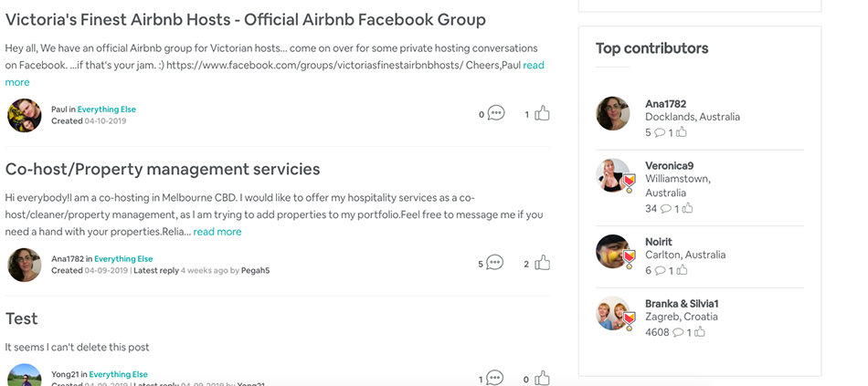
Task: Open Victoria's Finest Airbnb Hosts post title
Action: (x=245, y=19)
